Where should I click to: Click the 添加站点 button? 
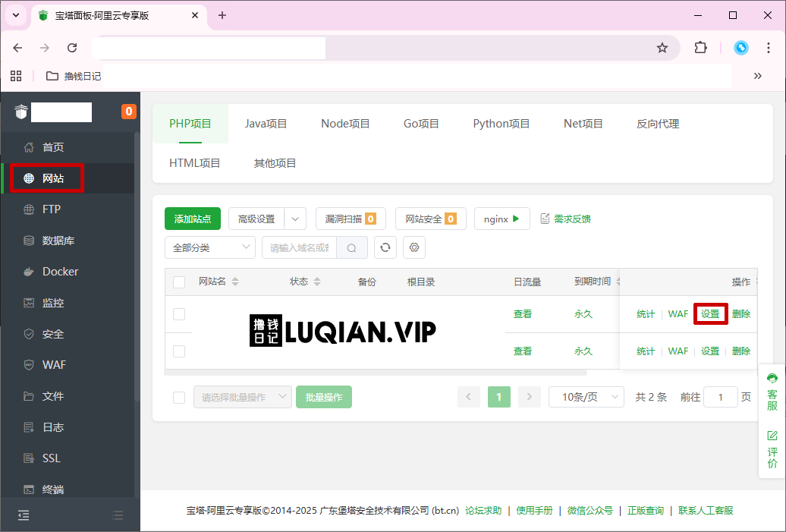[192, 218]
